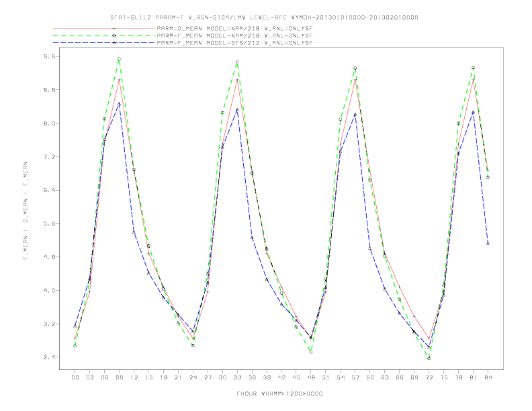Click x-axis forecast hour label 54
The width and height of the screenshot is (532, 411).
point(341,377)
